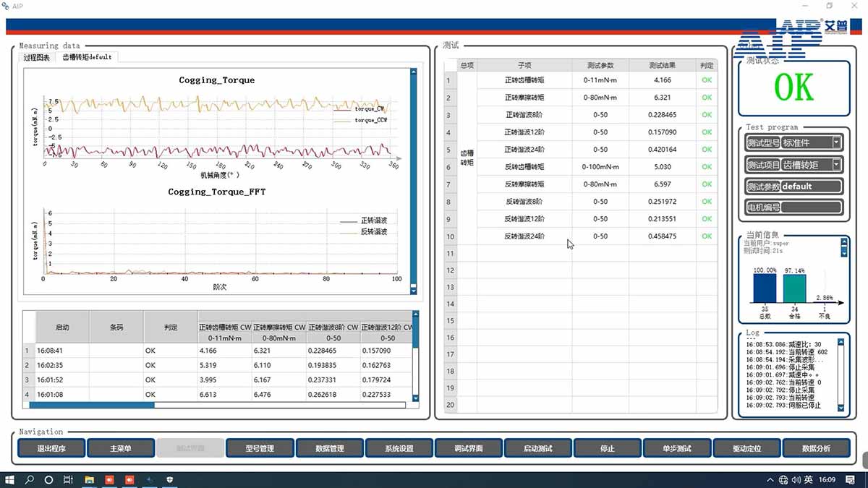Open the network globe tray icon
The width and height of the screenshot is (868, 488).
783,480
